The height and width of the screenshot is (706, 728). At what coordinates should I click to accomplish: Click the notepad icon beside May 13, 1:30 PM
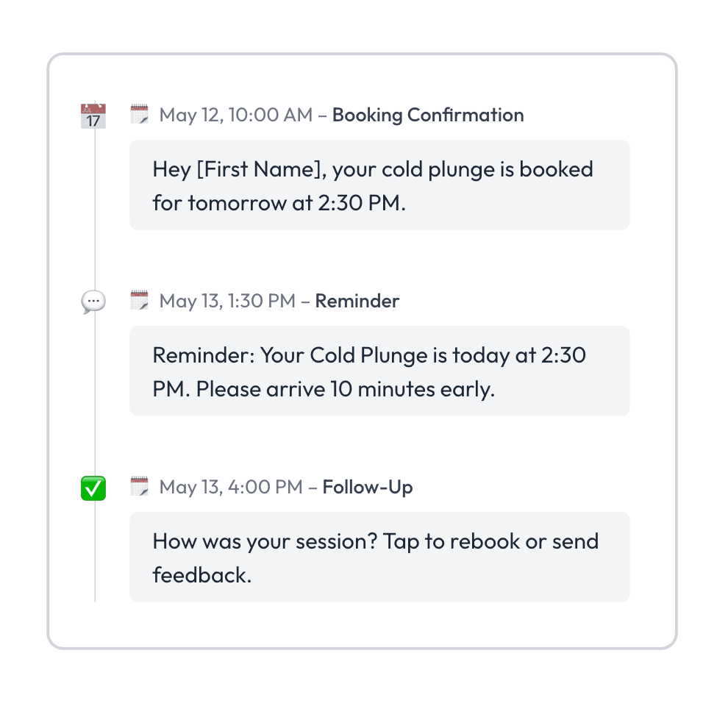[x=140, y=301]
